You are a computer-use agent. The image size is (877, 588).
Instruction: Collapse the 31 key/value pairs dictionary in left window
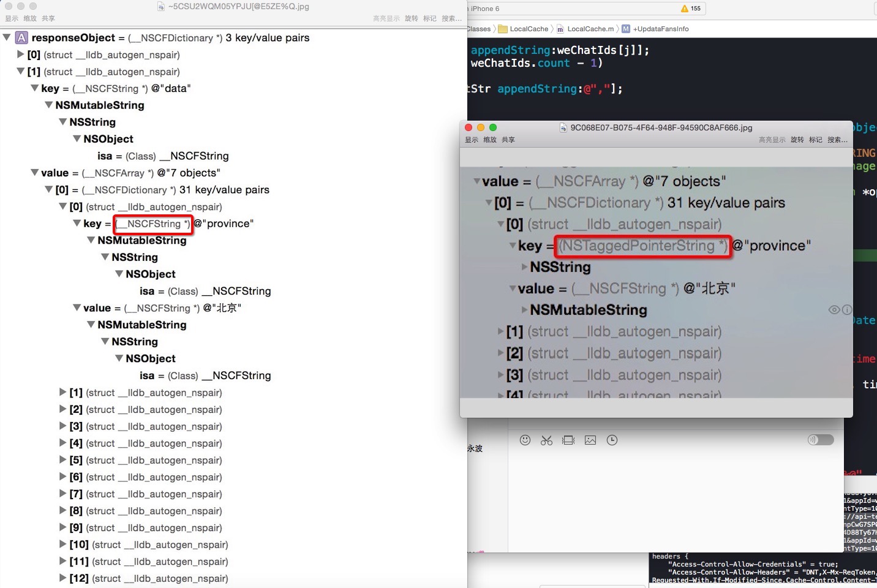tap(49, 190)
